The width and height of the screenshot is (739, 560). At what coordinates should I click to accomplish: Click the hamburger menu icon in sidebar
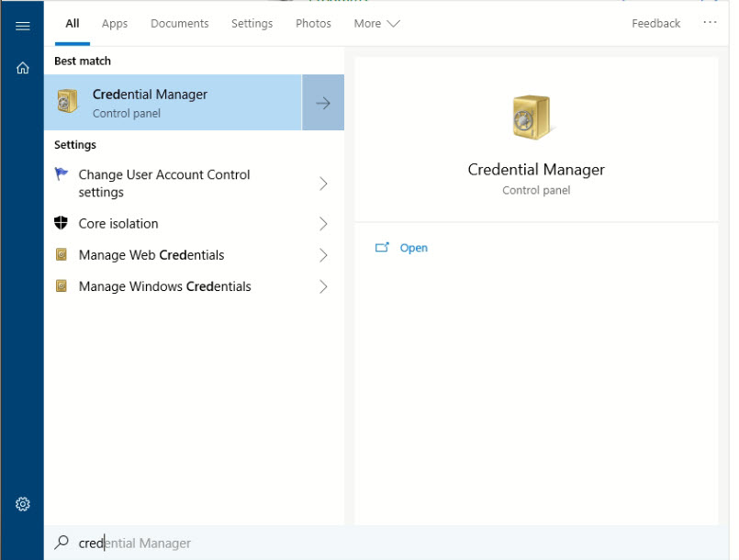23,26
